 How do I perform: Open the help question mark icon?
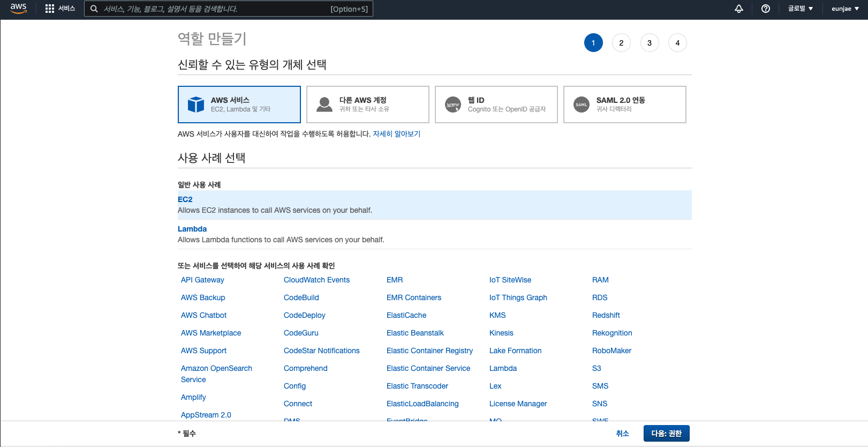pos(766,9)
